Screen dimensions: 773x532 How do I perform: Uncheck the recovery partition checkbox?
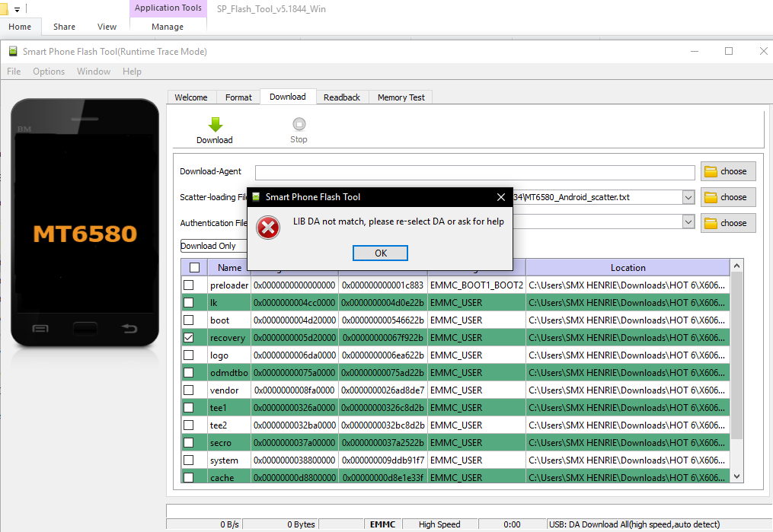tap(188, 337)
